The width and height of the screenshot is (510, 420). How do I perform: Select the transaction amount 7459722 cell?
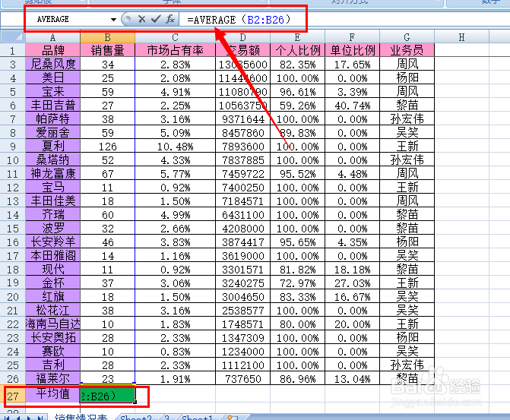pos(242,174)
